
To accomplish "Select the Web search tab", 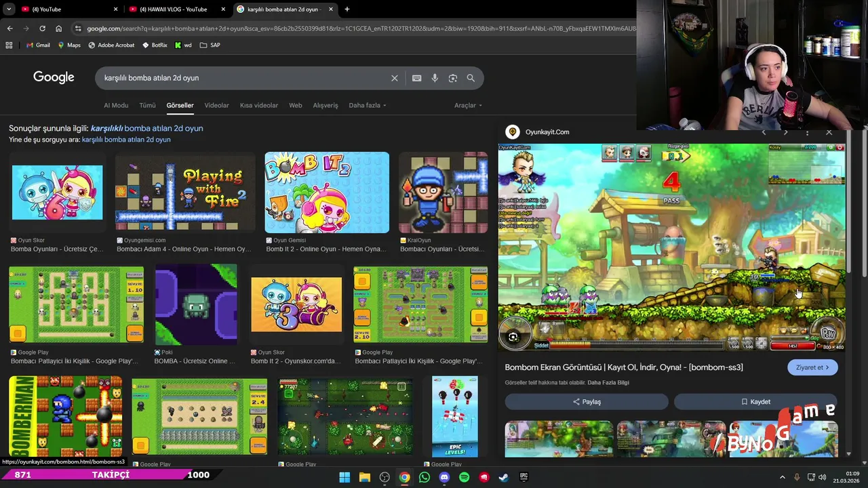I will pos(296,105).
